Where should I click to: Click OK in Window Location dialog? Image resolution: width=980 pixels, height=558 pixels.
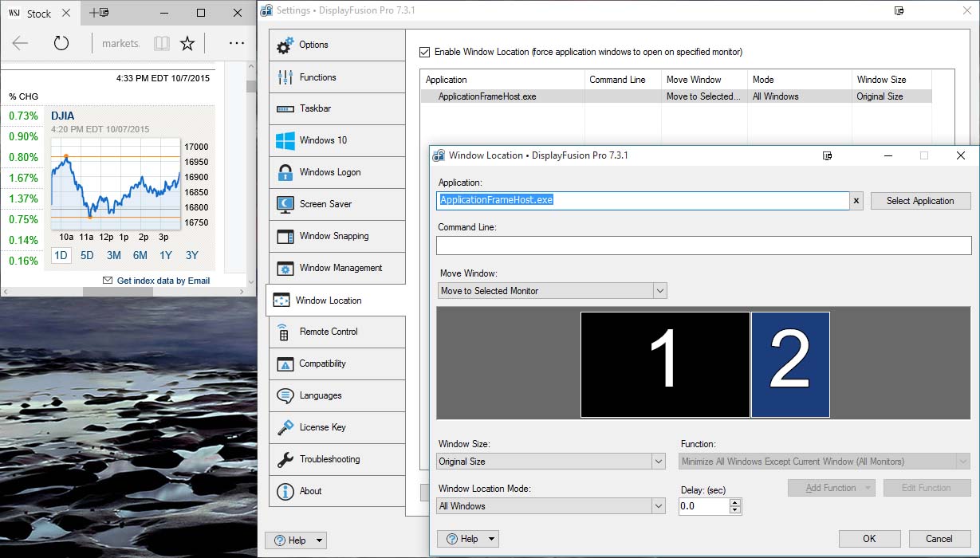[x=869, y=539]
